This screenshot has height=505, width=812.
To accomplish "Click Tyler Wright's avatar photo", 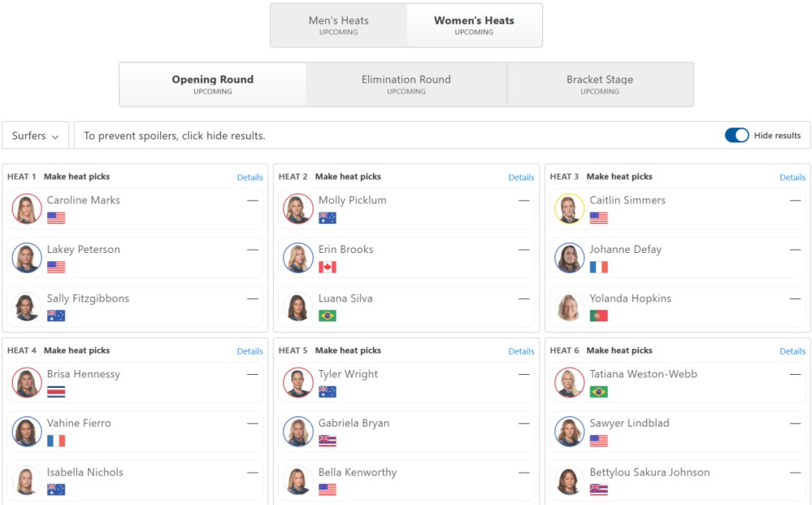I will [298, 382].
